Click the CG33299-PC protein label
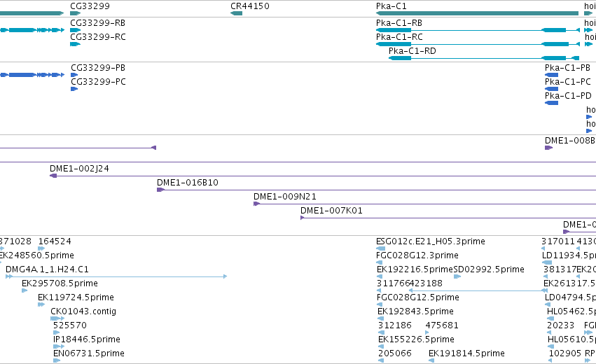 tap(98, 82)
